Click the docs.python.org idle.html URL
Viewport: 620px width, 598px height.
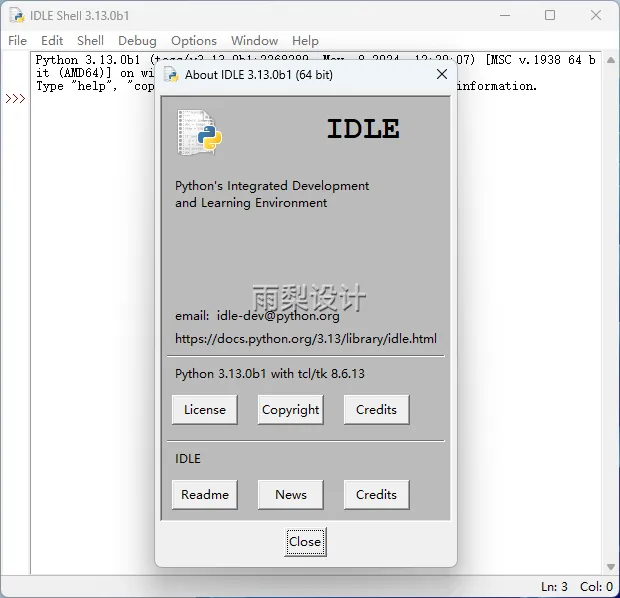click(x=306, y=339)
